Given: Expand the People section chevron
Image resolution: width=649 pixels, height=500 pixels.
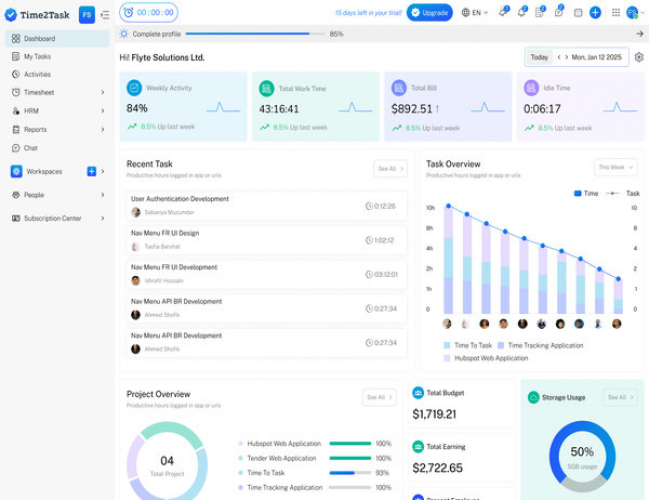Looking at the screenshot, I should coord(103,195).
